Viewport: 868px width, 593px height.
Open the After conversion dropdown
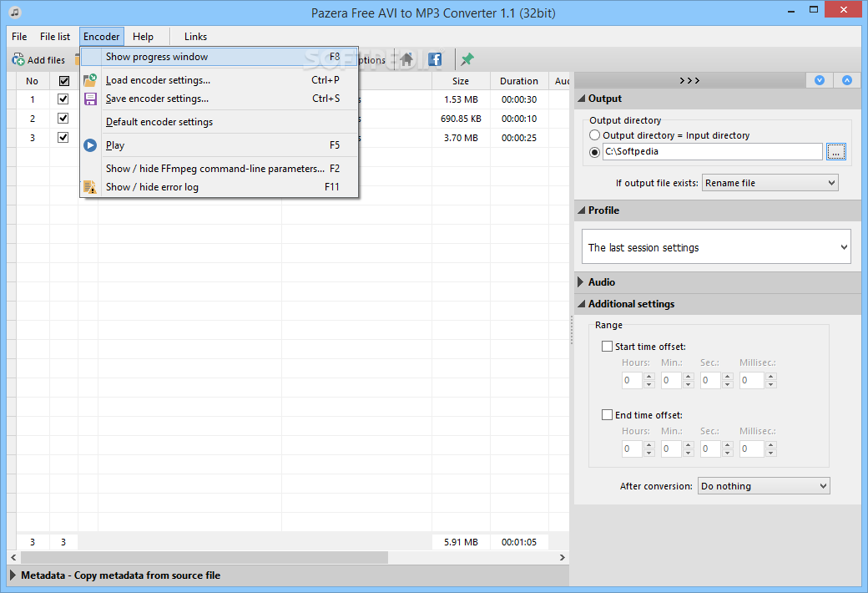coord(764,486)
